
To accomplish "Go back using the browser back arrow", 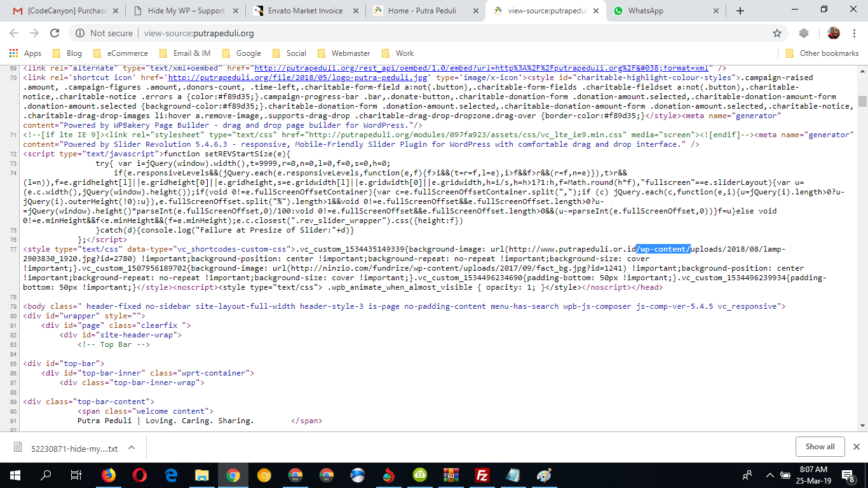I will tap(14, 33).
